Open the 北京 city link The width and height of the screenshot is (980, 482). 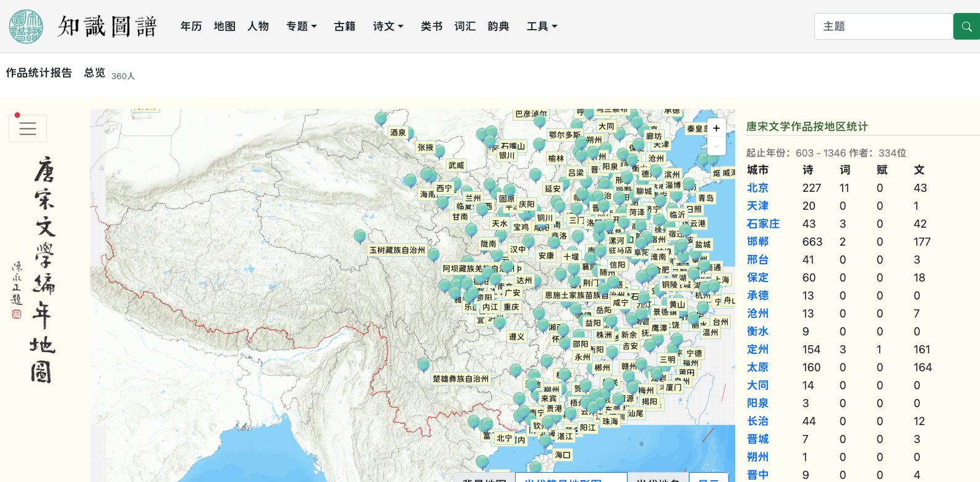pyautogui.click(x=757, y=188)
